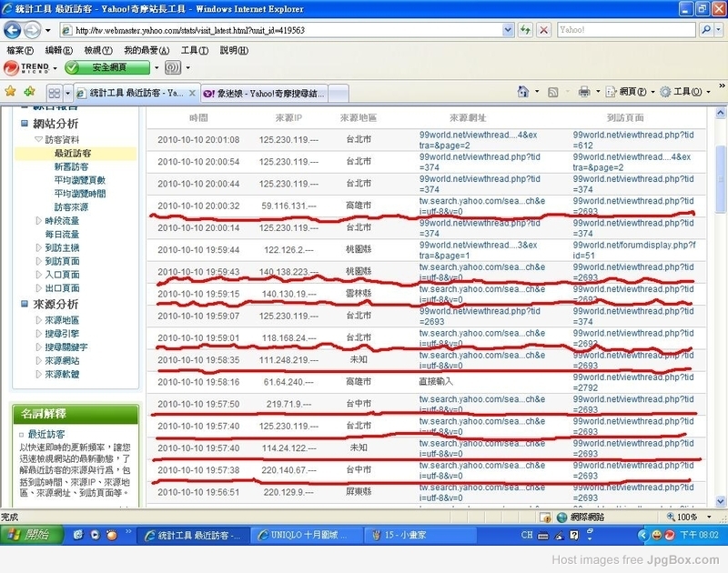Click the refresh page icon
The image size is (728, 573).
(x=526, y=30)
